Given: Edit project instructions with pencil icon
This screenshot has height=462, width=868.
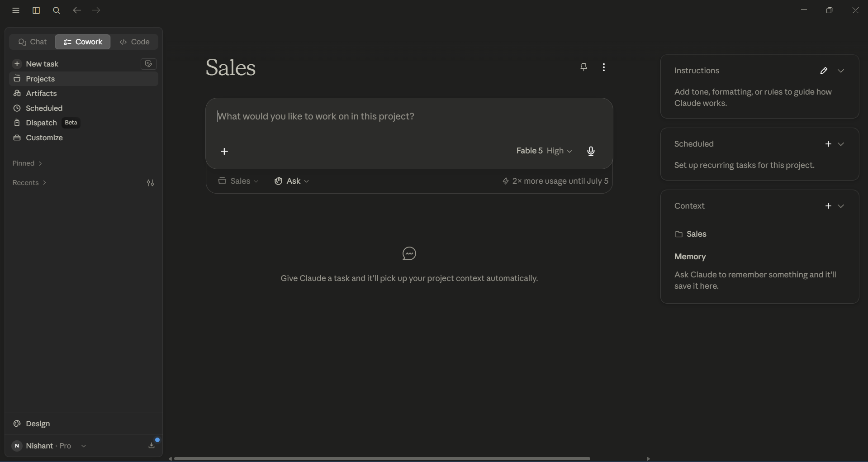Looking at the screenshot, I should point(824,71).
